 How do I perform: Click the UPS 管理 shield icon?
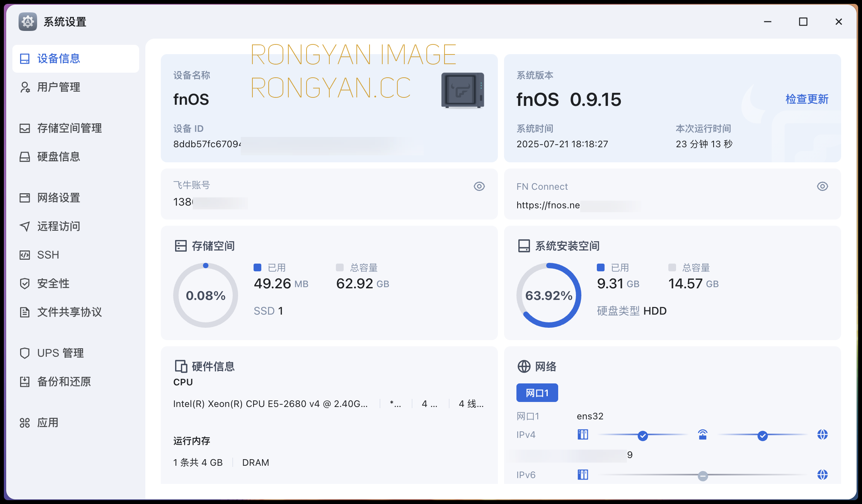tap(25, 353)
